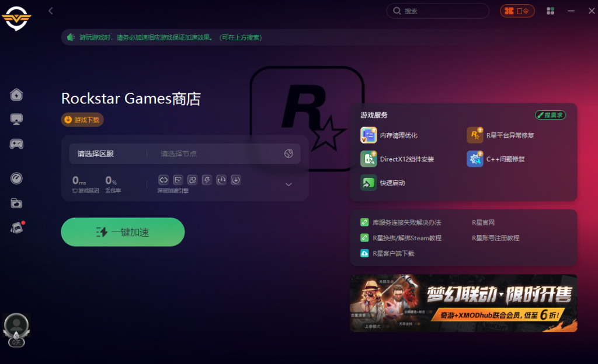Open the folder camera icon in sidebar

click(16, 204)
